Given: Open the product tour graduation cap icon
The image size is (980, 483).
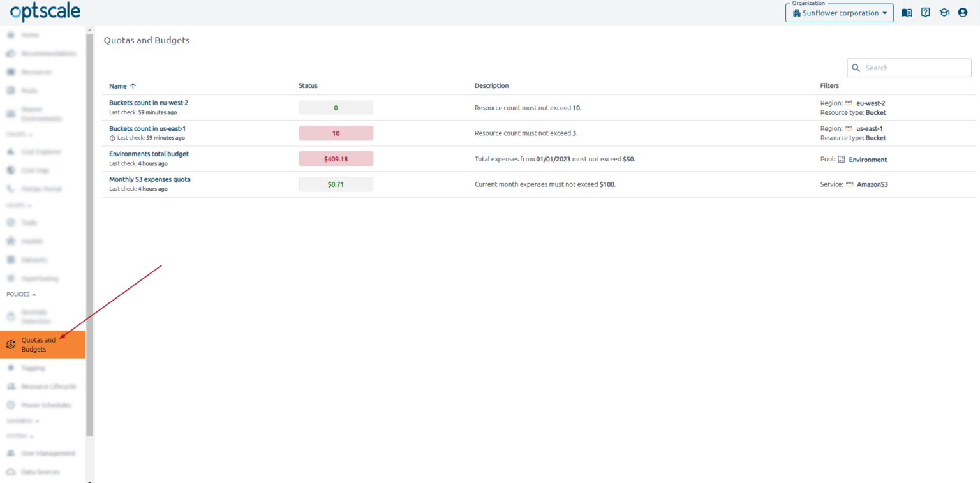Looking at the screenshot, I should pos(944,12).
